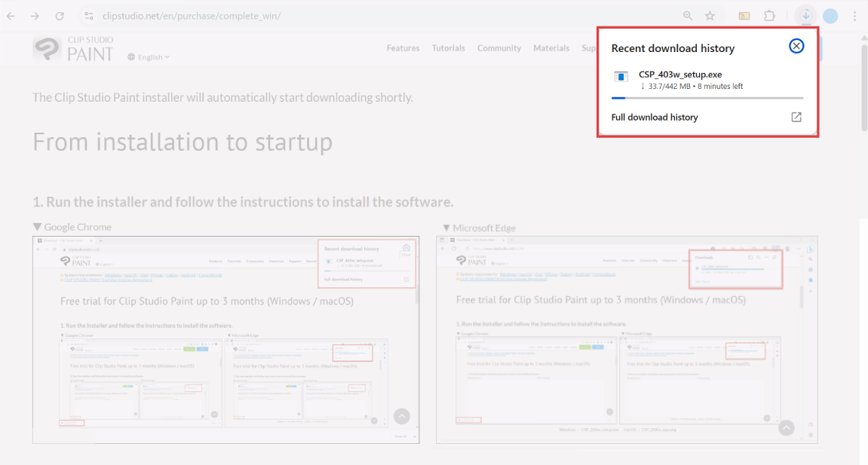Click the Clip Studio Paint logo
Viewport: 868px width, 465px height.
coord(73,48)
